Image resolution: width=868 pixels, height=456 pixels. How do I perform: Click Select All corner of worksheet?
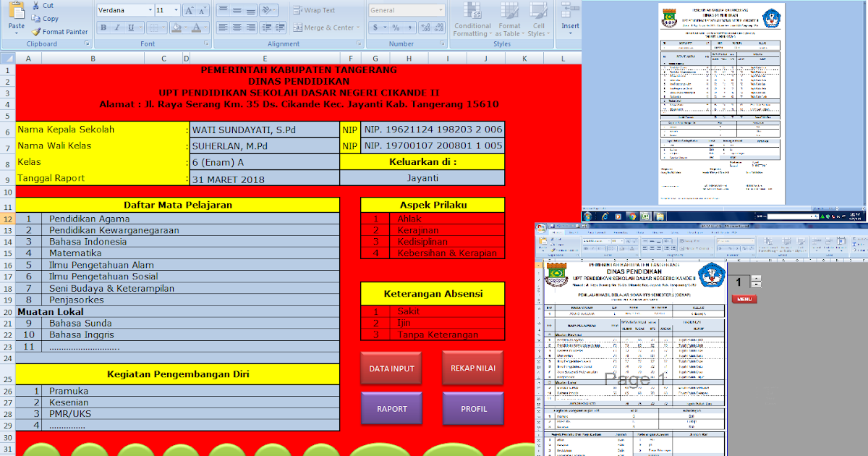point(7,59)
